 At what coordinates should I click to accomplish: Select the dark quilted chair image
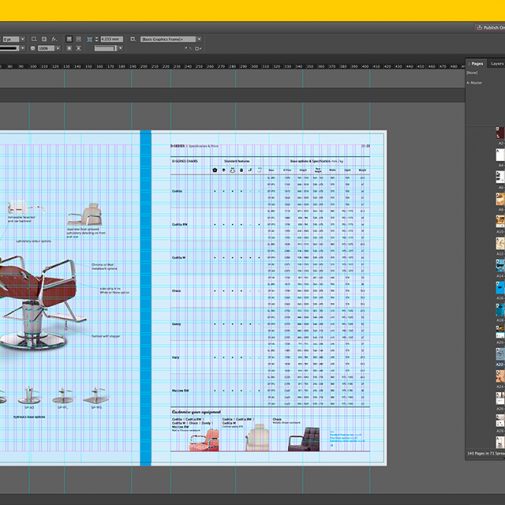pyautogui.click(x=304, y=439)
